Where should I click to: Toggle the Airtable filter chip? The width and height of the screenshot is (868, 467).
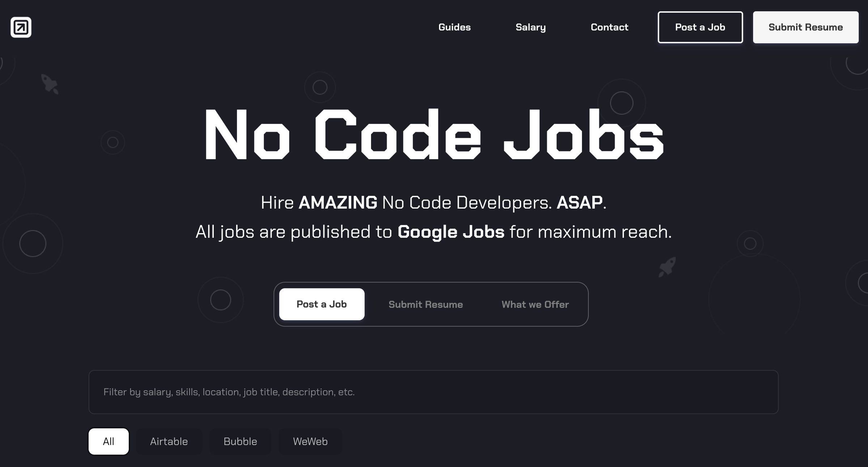(x=169, y=441)
